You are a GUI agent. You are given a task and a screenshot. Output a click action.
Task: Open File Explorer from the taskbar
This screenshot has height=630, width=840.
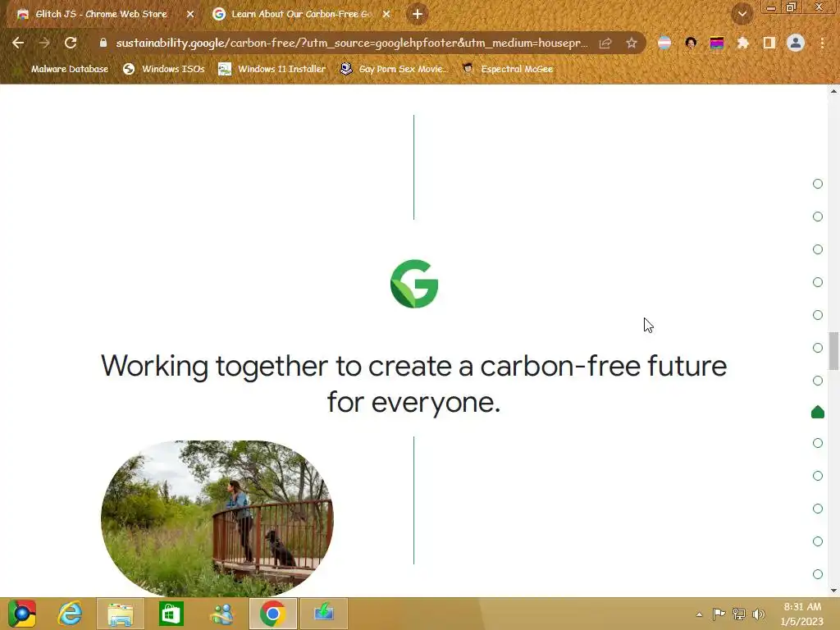point(120,614)
